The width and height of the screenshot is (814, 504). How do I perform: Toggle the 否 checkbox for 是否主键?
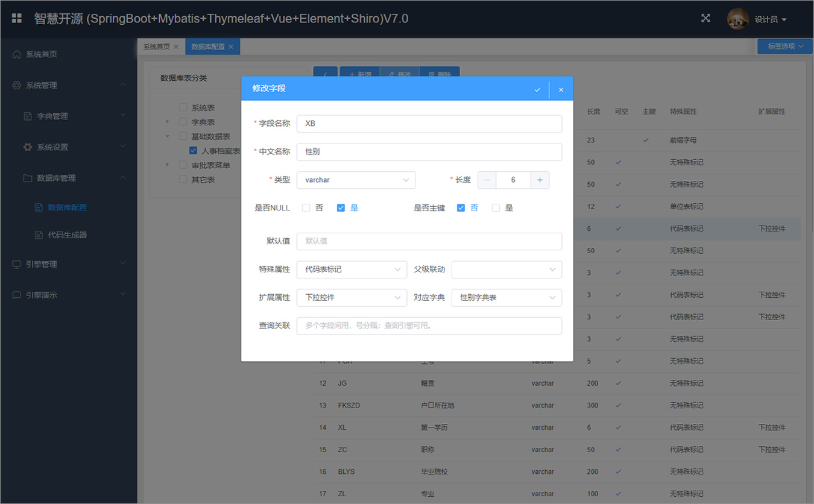pos(461,208)
